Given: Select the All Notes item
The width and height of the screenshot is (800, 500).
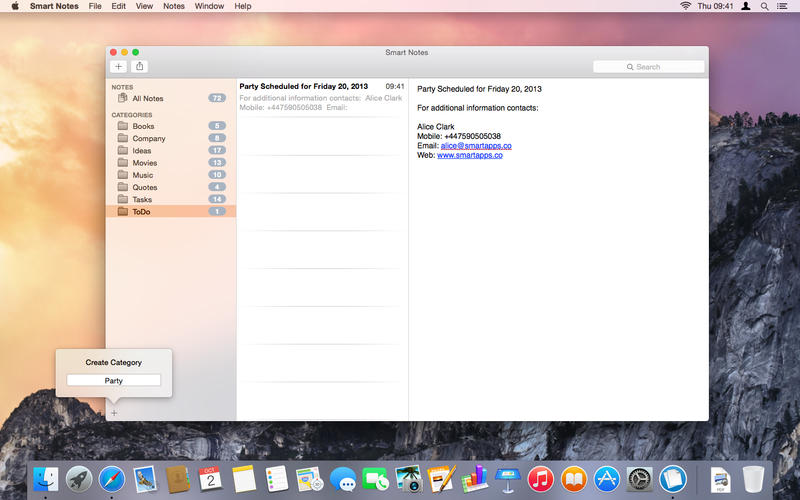Looking at the screenshot, I should [x=171, y=98].
